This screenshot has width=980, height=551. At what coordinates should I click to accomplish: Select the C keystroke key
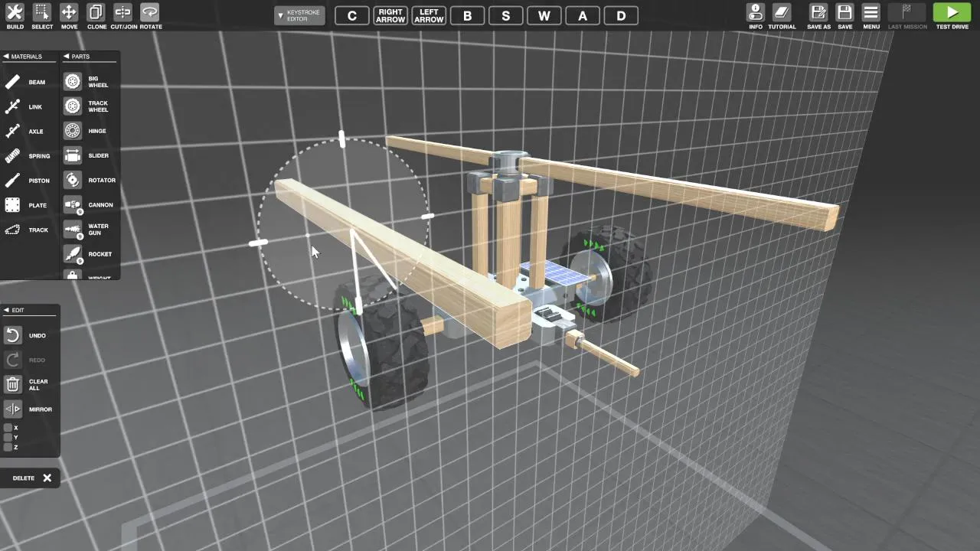point(352,16)
